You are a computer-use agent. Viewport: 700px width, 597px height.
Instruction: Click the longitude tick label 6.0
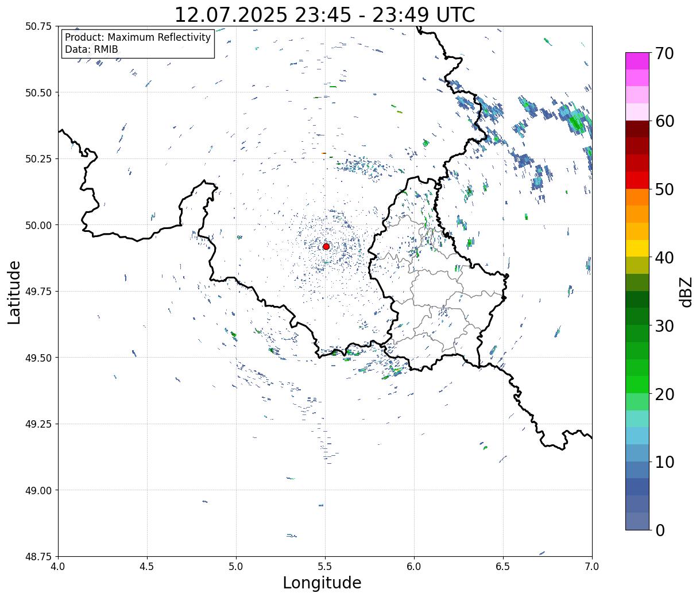pos(414,567)
